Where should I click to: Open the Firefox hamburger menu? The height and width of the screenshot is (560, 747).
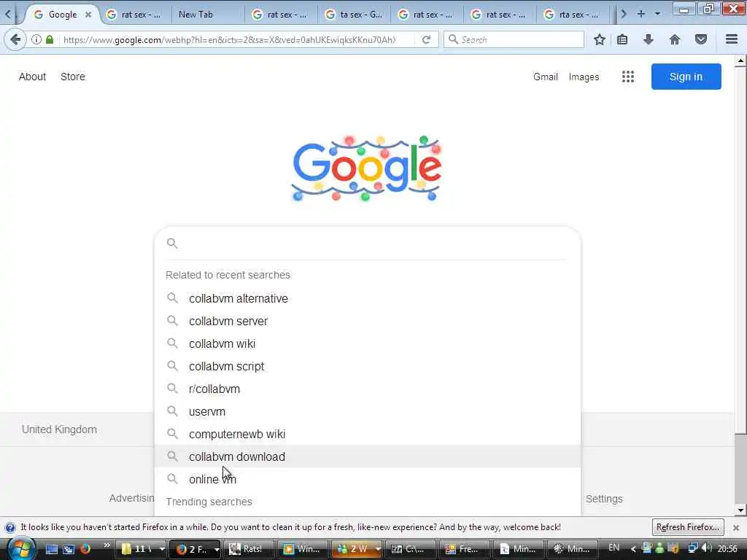[732, 39]
